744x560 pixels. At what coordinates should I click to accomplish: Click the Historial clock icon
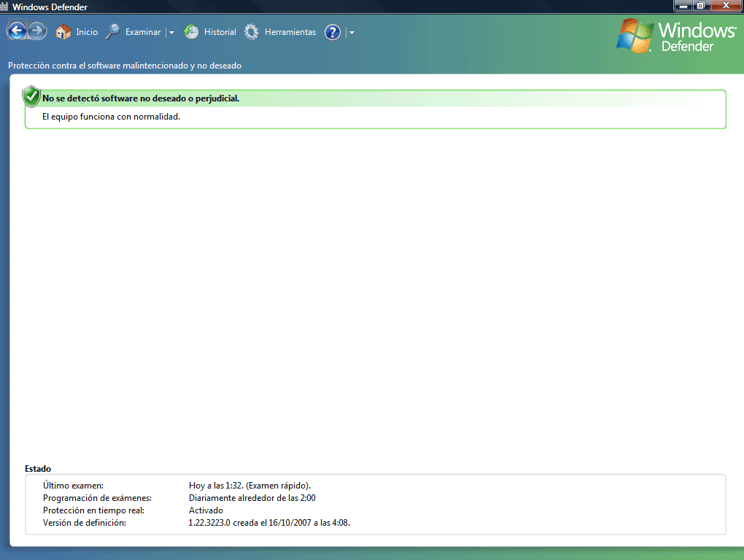point(191,32)
